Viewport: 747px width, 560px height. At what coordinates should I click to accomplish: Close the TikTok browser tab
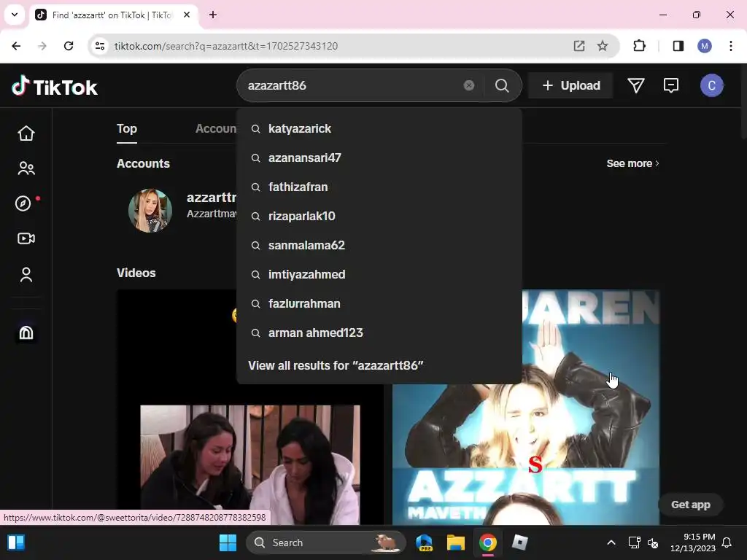(187, 15)
